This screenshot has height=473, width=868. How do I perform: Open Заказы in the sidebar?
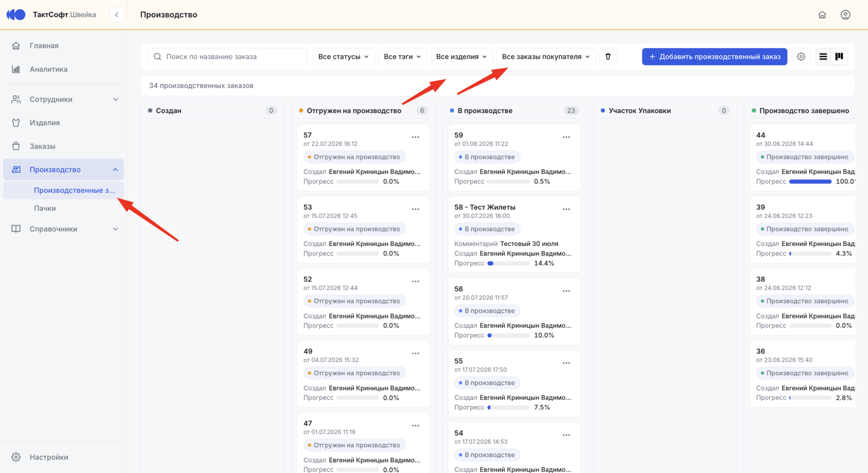[x=64, y=146]
